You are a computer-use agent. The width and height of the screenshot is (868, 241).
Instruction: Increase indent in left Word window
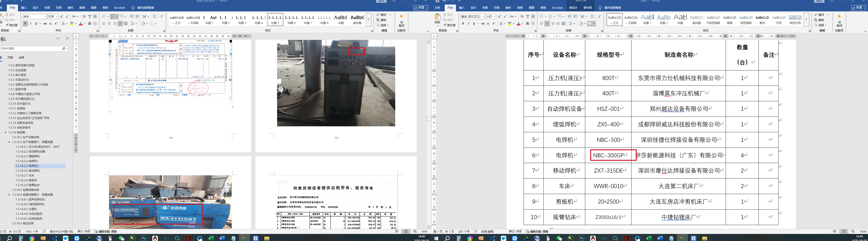(x=137, y=16)
